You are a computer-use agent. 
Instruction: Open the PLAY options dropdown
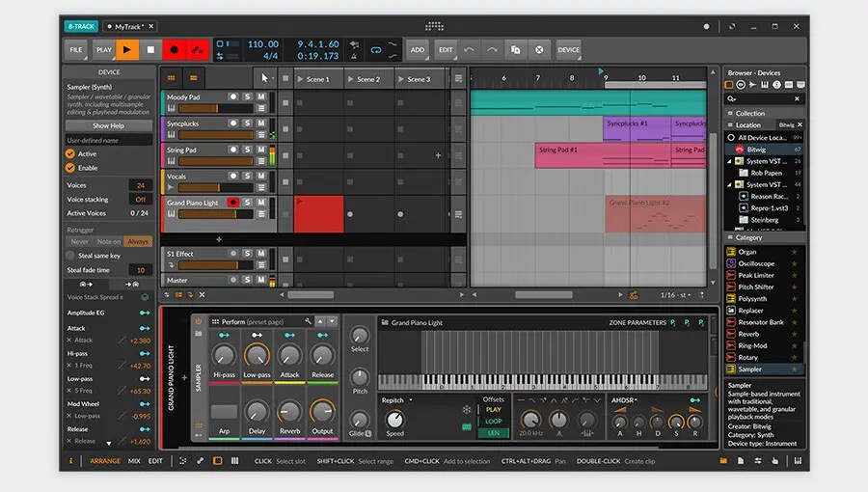pos(103,50)
